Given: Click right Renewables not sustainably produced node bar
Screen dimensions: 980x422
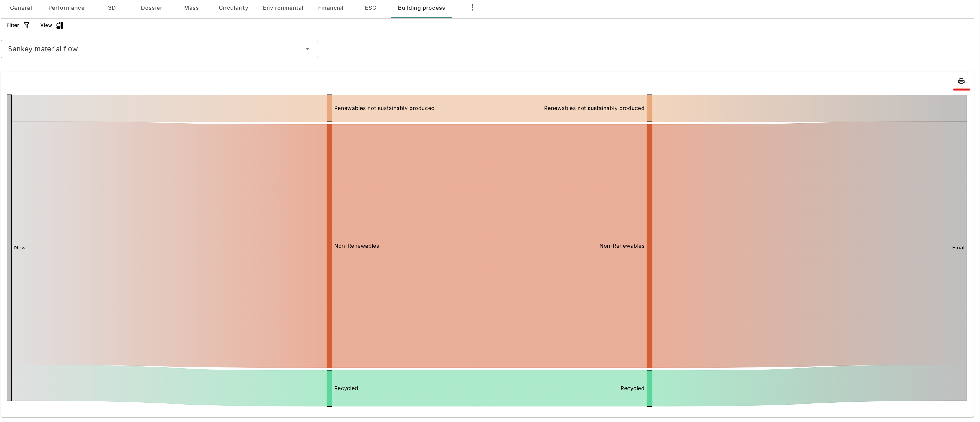Looking at the screenshot, I should 649,109.
